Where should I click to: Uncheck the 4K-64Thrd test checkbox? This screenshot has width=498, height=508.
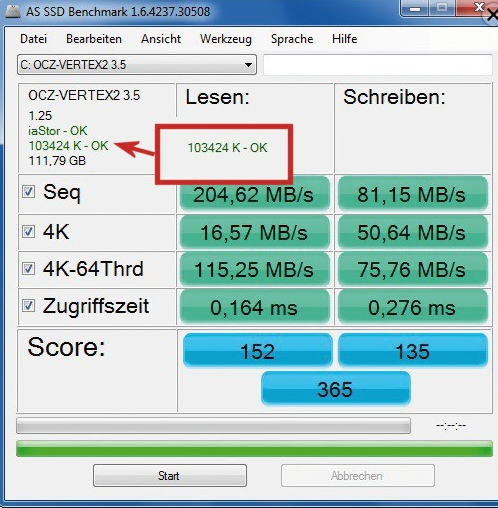[28, 268]
